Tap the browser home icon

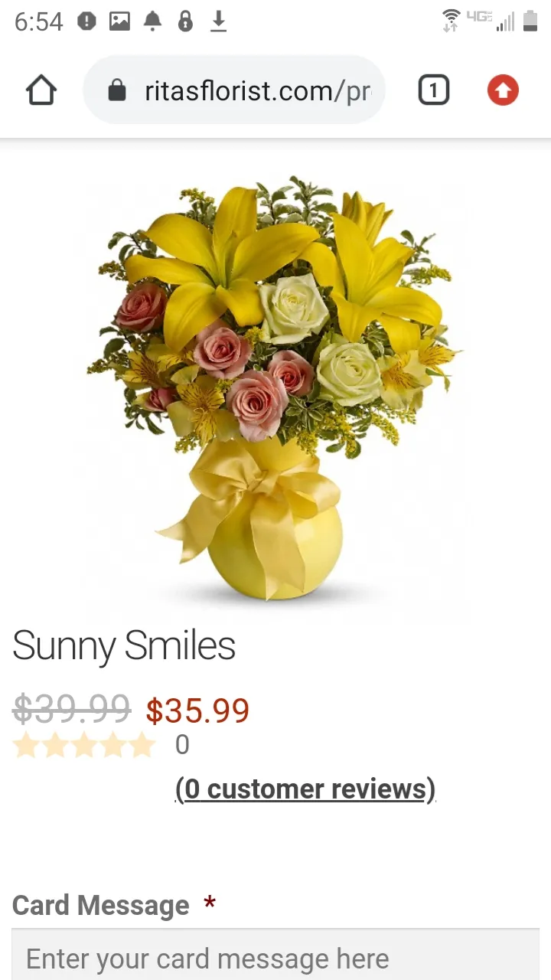(x=41, y=91)
